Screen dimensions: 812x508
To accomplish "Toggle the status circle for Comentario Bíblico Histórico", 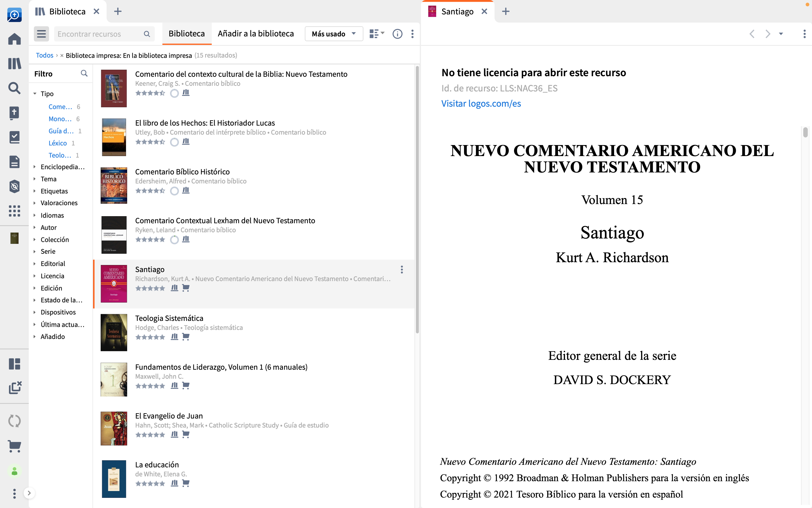I will [x=174, y=191].
